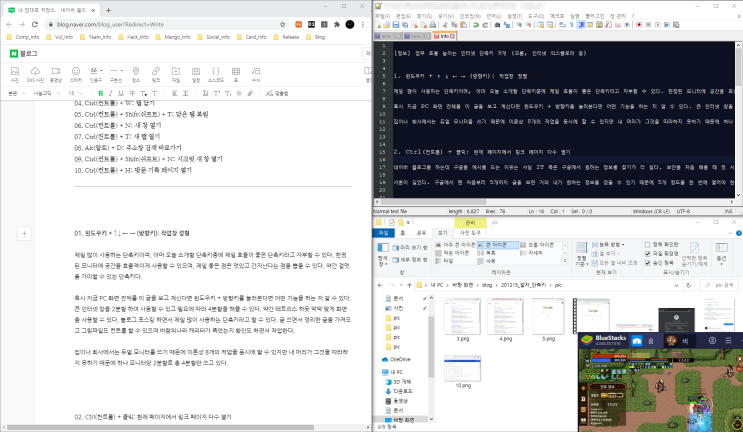
Task: Switch to the new 1 tab in Notepad++
Action: [x=388, y=36]
